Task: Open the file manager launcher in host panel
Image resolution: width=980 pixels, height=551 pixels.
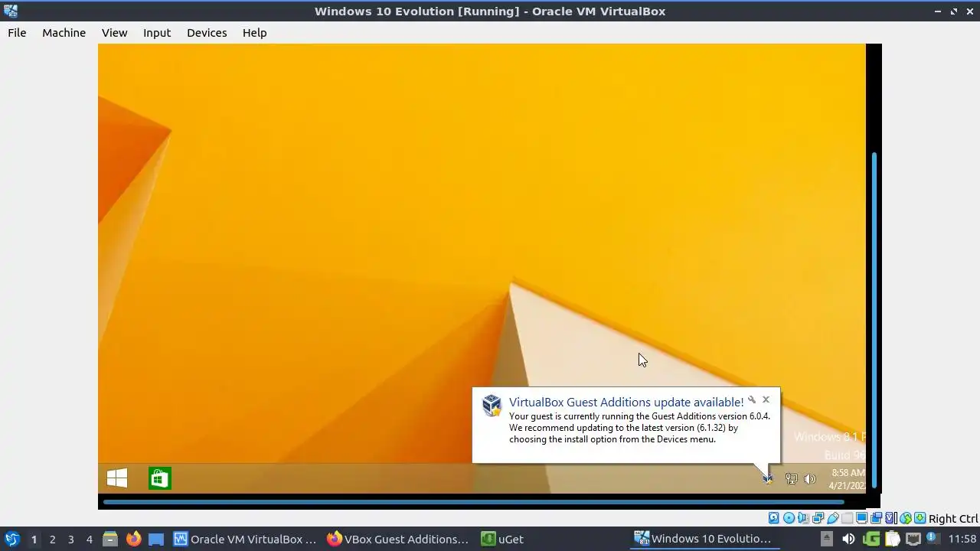Action: [110, 539]
